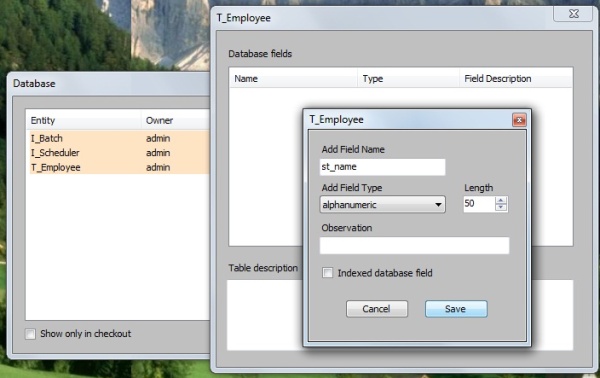Click the Save button in add field dialog
Image resolution: width=600 pixels, height=378 pixels.
pos(456,309)
